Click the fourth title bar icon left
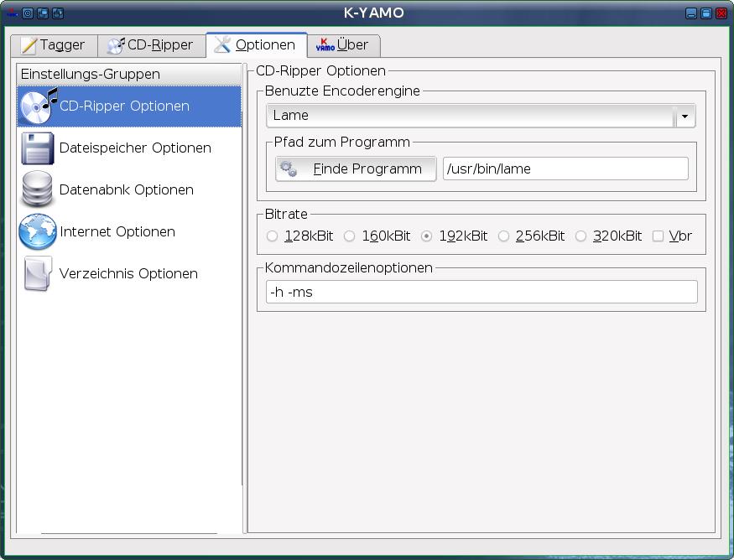This screenshot has height=560, width=734. click(x=58, y=13)
